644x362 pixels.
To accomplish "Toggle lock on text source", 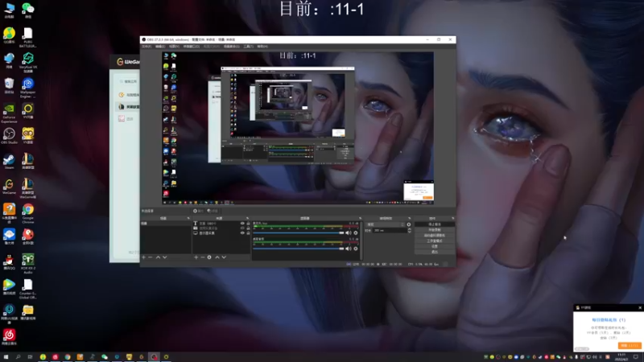I will point(248,224).
